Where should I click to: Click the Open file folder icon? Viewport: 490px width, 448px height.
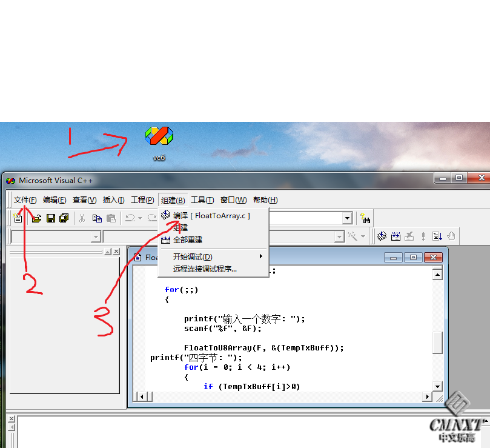point(36,218)
